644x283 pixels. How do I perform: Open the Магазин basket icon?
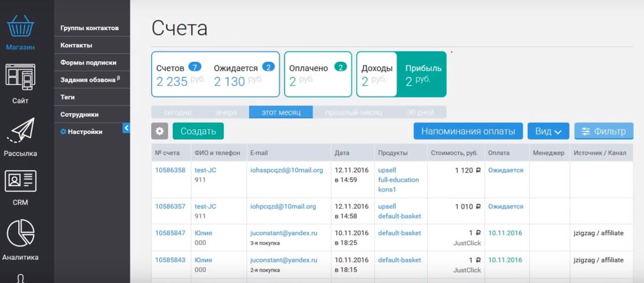tap(20, 27)
